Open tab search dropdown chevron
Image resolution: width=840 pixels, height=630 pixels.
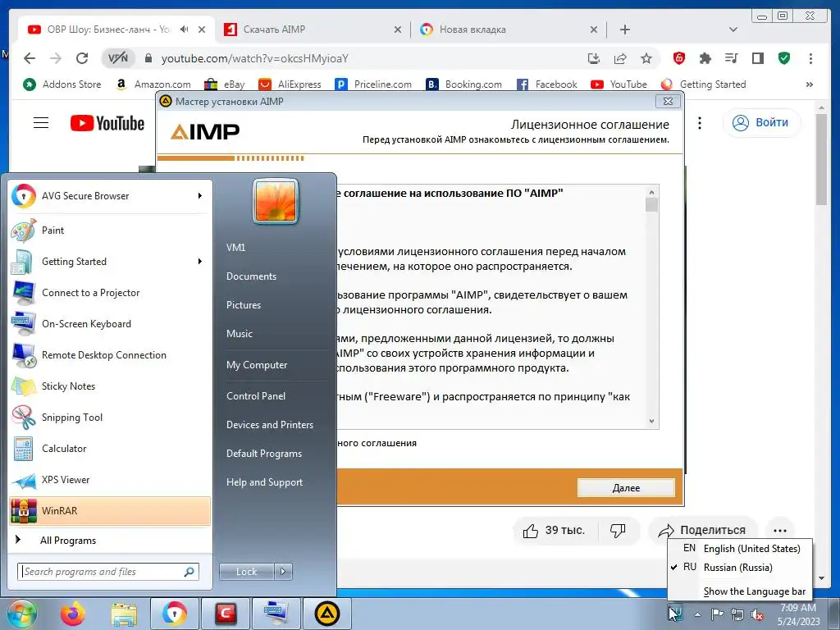click(x=733, y=30)
